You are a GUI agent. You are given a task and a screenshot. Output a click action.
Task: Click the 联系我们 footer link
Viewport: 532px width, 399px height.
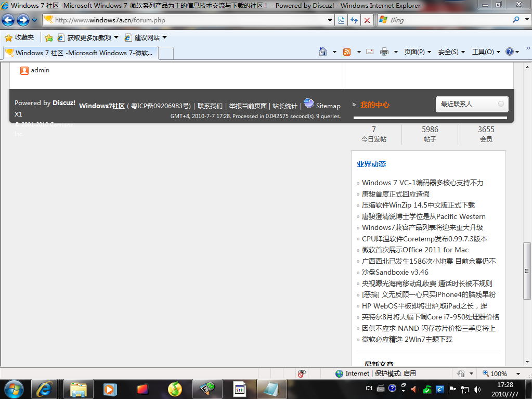coord(210,106)
